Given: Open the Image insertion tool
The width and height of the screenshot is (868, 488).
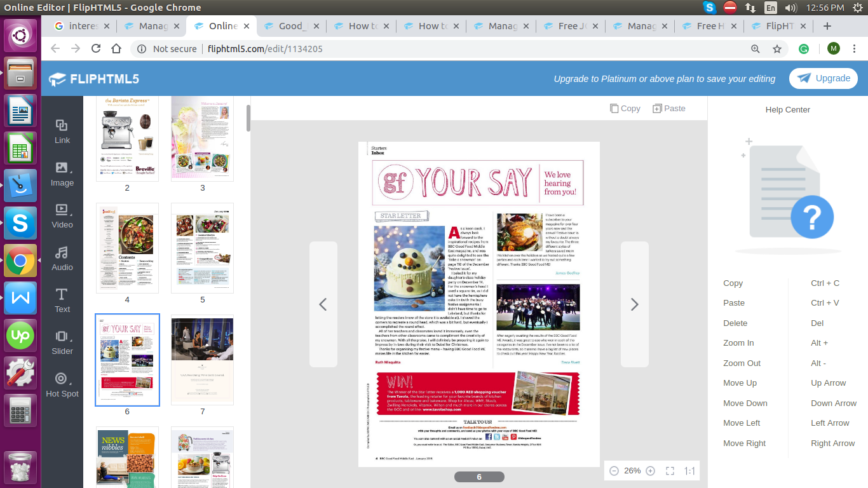Looking at the screenshot, I should point(62,174).
